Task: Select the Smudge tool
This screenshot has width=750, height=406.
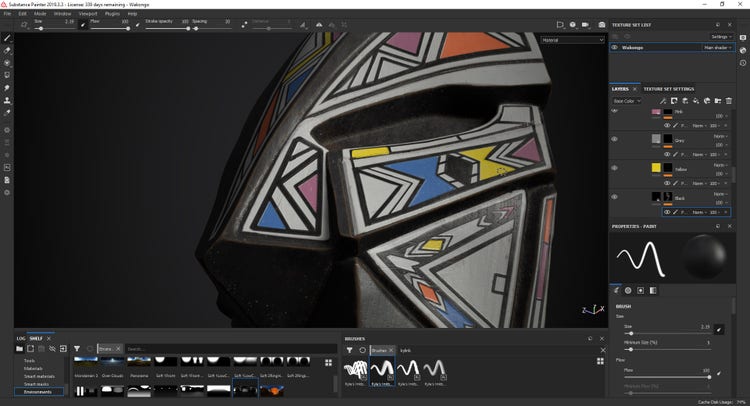Action: pos(7,88)
